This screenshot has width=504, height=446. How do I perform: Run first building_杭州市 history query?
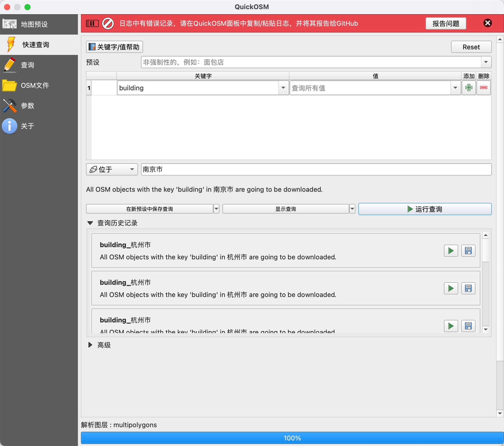pos(451,251)
